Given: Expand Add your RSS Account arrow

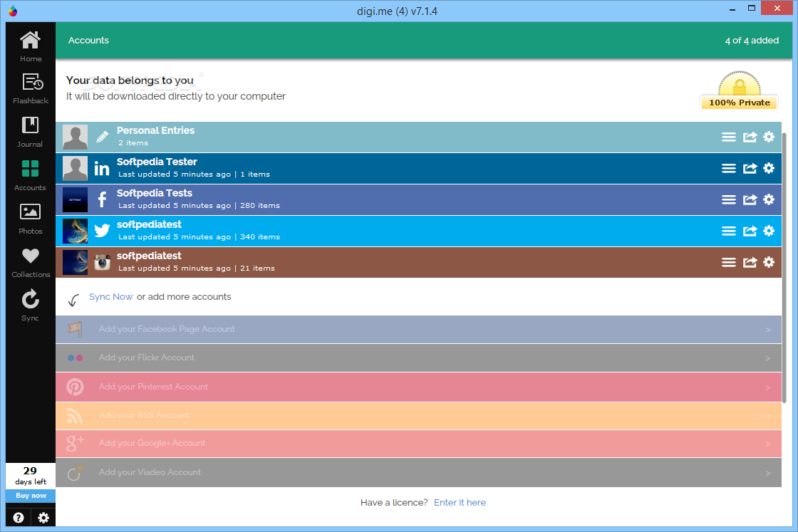Looking at the screenshot, I should [x=768, y=416].
